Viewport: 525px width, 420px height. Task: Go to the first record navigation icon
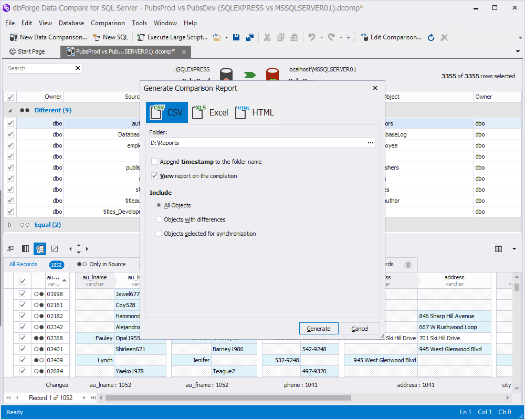pos(8,397)
